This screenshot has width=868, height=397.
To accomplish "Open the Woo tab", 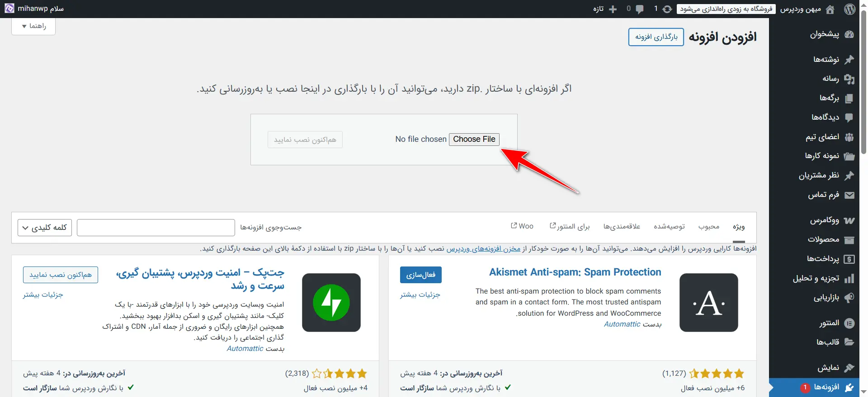I will (x=522, y=226).
